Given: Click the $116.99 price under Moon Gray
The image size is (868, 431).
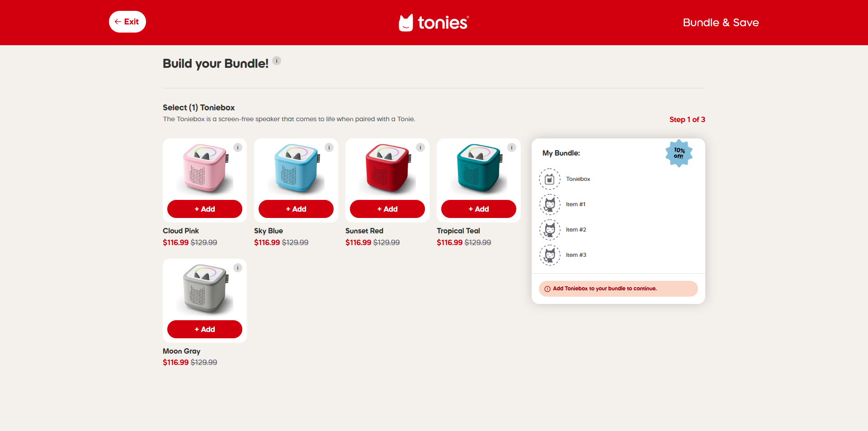Looking at the screenshot, I should click(175, 362).
